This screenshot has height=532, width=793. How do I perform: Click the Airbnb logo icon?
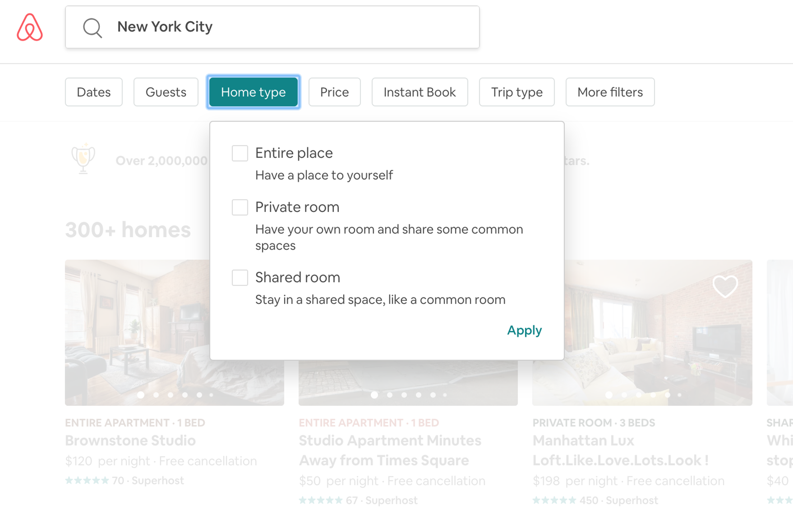[x=30, y=27]
